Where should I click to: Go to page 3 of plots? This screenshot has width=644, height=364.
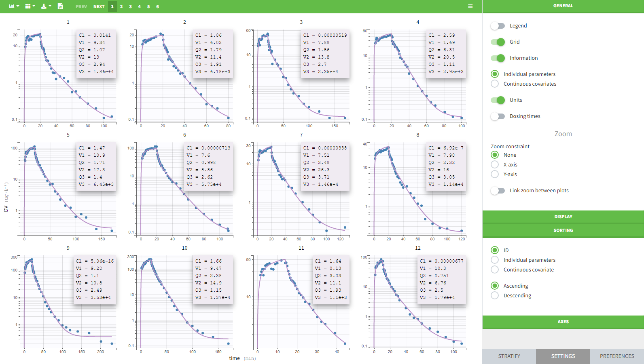pyautogui.click(x=130, y=6)
